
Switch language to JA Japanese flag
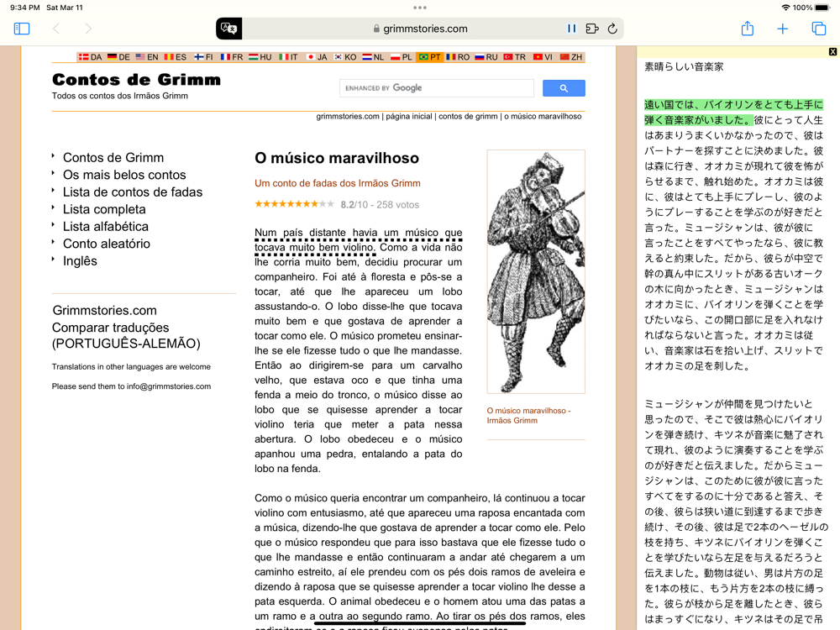coord(317,57)
